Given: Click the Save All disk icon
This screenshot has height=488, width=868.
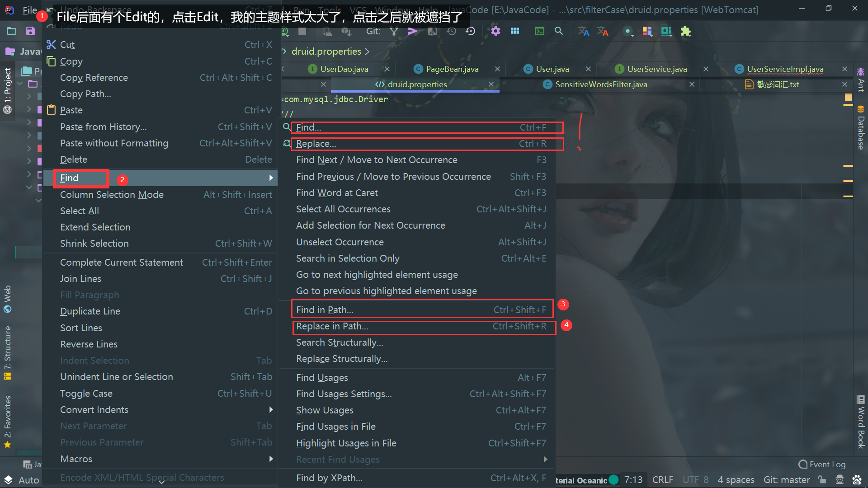Looking at the screenshot, I should pos(30,31).
